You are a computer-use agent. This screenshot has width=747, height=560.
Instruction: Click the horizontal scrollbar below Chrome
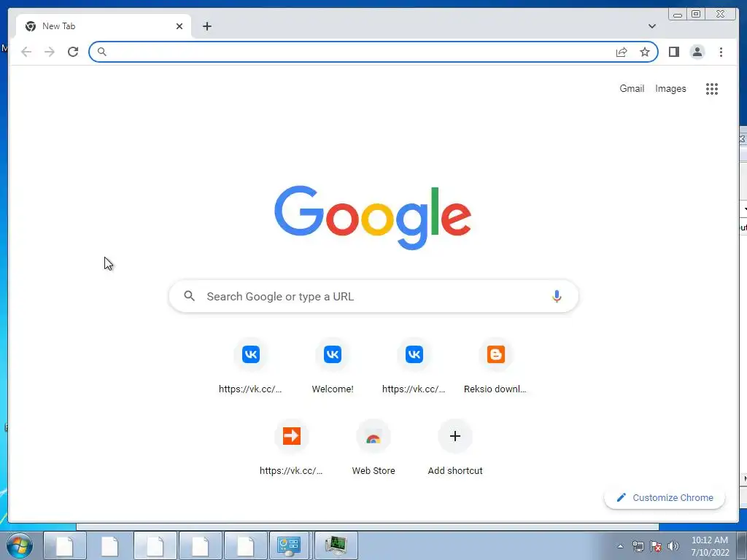[x=368, y=526]
